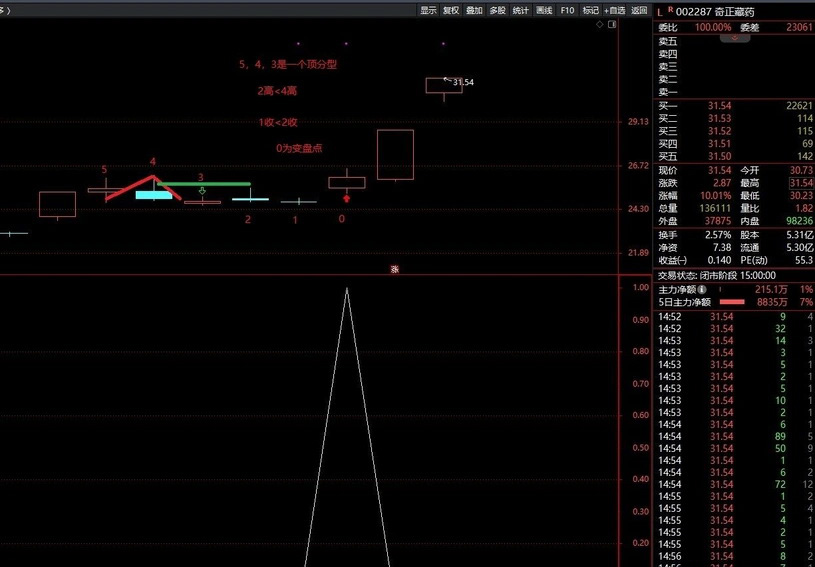Open the 统计 statistics menu
The width and height of the screenshot is (815, 567).
[520, 10]
